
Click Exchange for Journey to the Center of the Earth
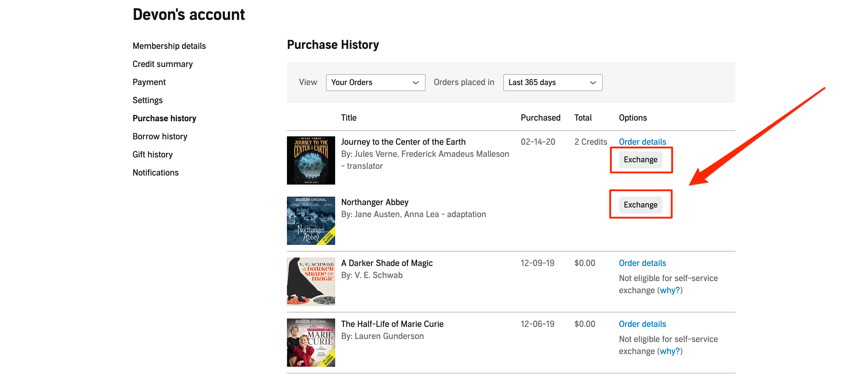640,160
